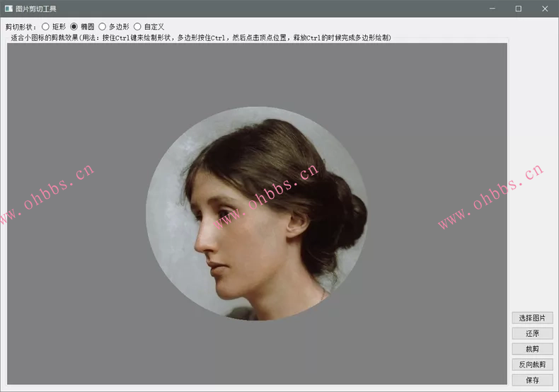Viewport: 559px width, 392px height.
Task: Click the circular cropped portrait image
Action: click(x=257, y=214)
